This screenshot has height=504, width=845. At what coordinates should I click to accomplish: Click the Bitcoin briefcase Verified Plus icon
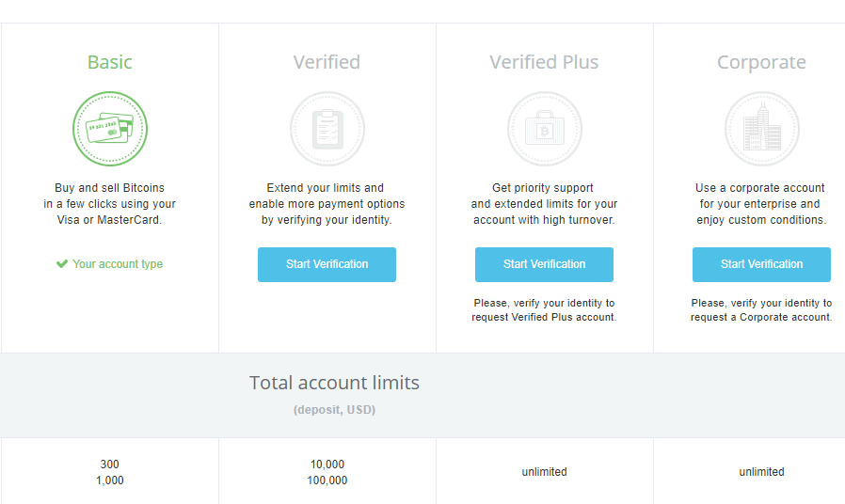[544, 129]
